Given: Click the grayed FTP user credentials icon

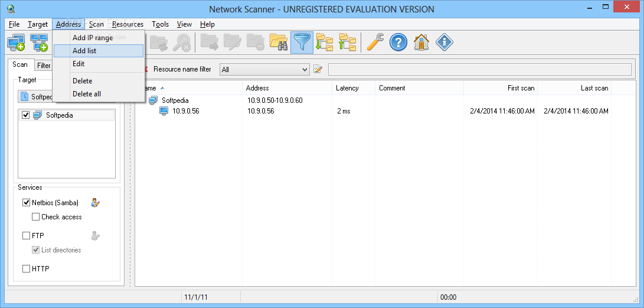Looking at the screenshot, I should tap(96, 236).
